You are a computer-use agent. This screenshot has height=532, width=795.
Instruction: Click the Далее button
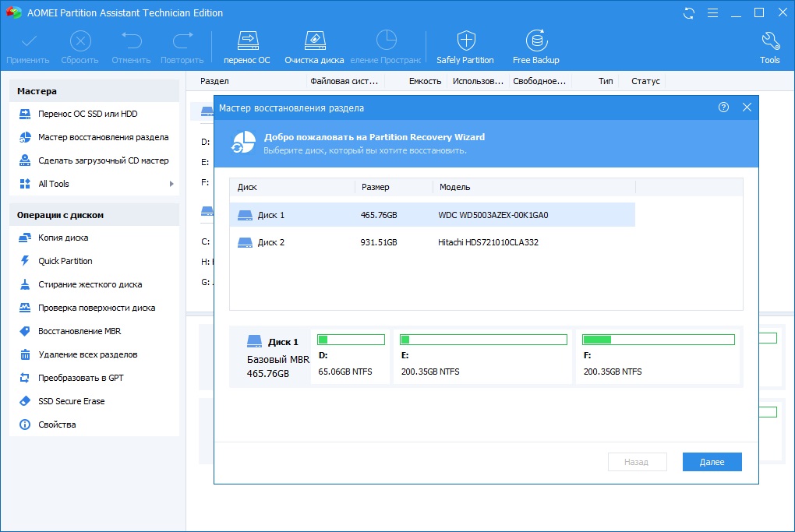712,462
